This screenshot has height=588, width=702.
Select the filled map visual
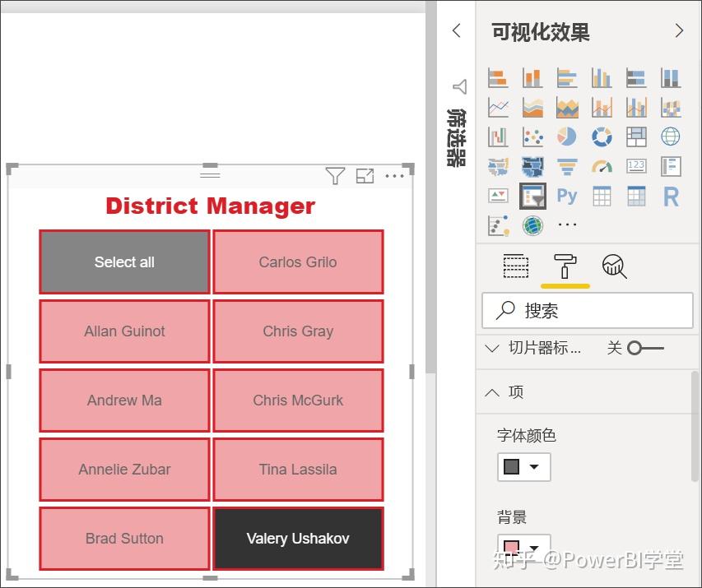pyautogui.click(x=498, y=166)
